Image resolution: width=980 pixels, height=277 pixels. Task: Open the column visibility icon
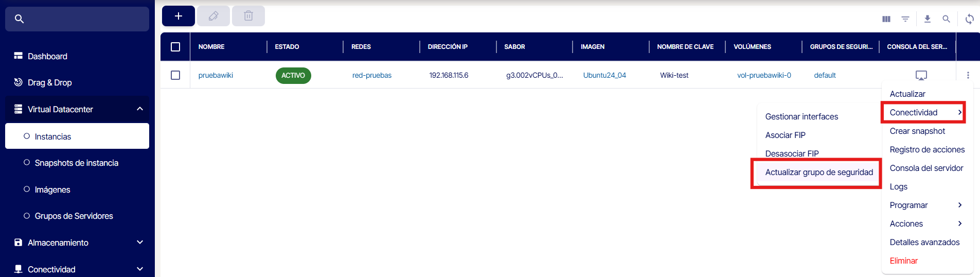click(886, 19)
